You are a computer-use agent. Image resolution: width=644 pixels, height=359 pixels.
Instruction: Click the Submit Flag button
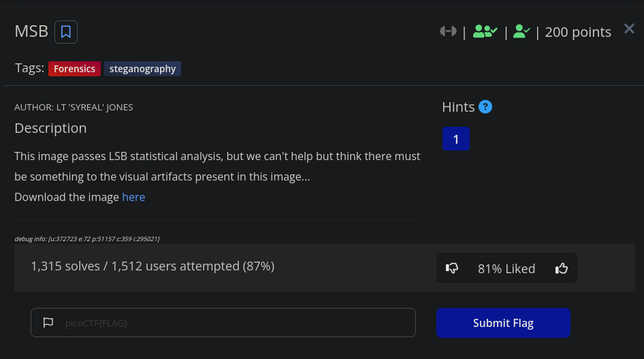(503, 323)
